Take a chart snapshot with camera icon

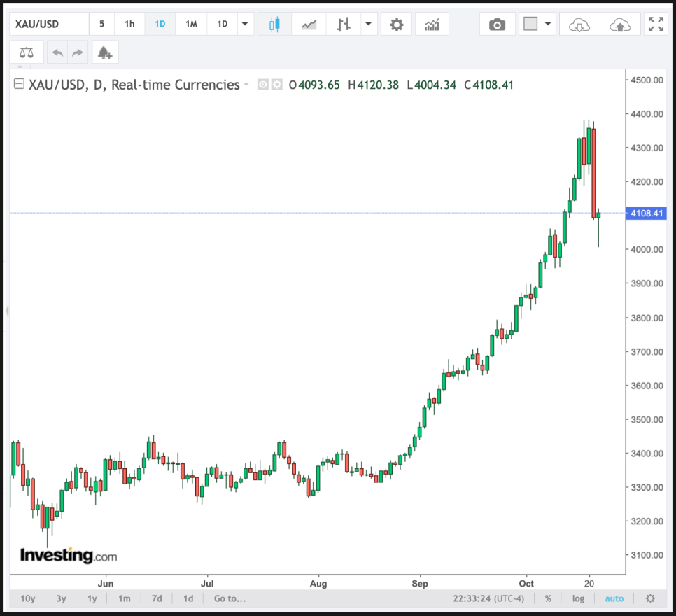497,24
